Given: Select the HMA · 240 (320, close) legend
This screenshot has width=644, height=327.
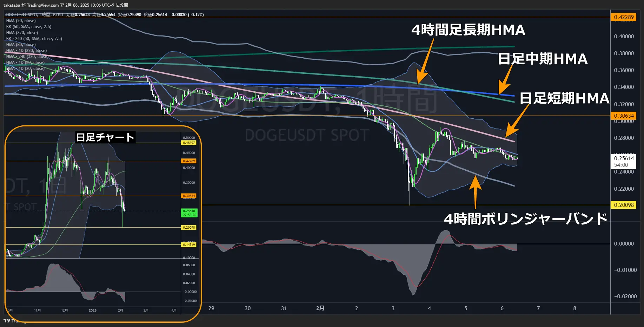Looking at the screenshot, I should pyautogui.click(x=27, y=57).
